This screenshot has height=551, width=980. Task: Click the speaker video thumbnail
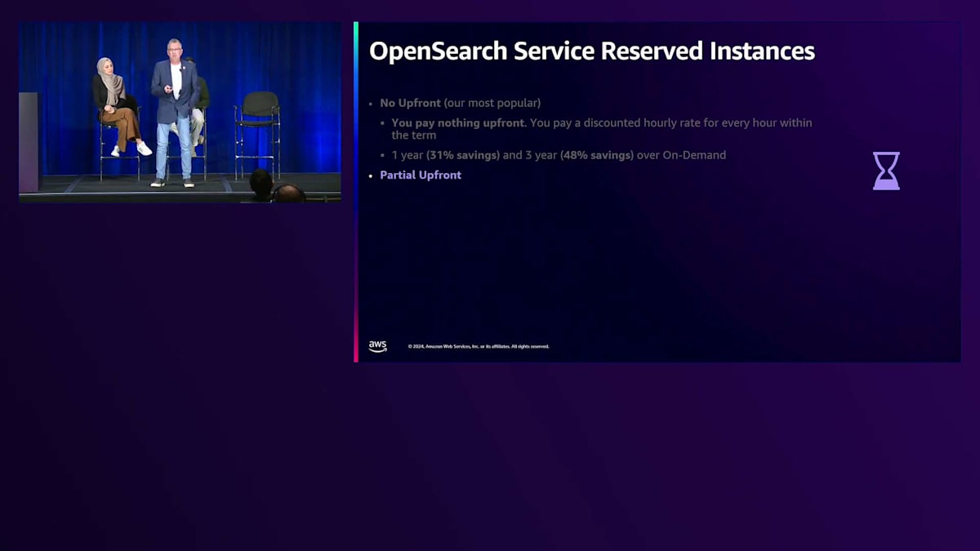(180, 112)
